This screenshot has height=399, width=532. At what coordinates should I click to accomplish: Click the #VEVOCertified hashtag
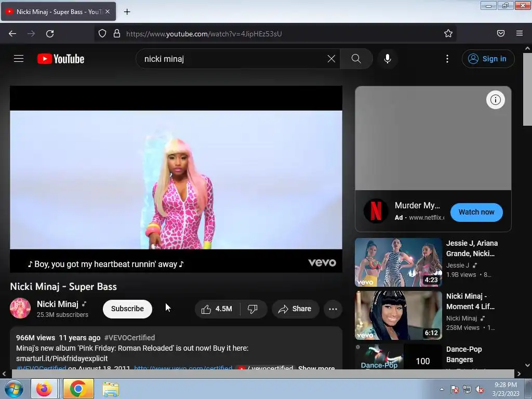(x=129, y=338)
